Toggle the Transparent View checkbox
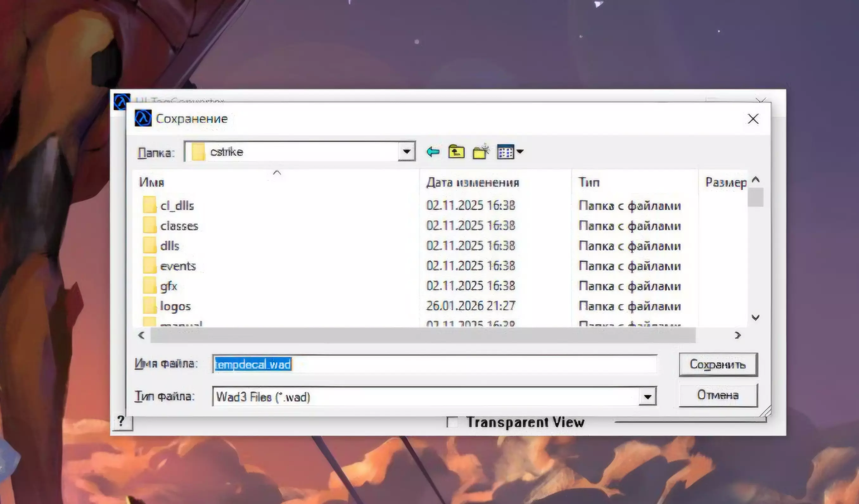859x504 pixels. [x=452, y=422]
